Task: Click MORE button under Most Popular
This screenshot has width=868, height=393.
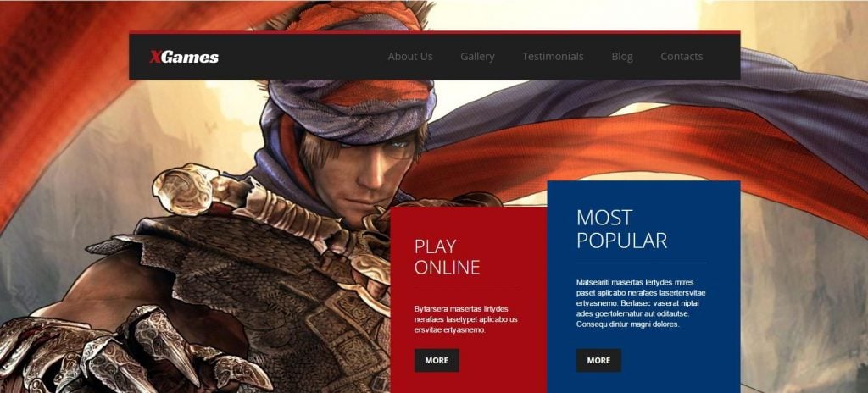Action: tap(598, 360)
